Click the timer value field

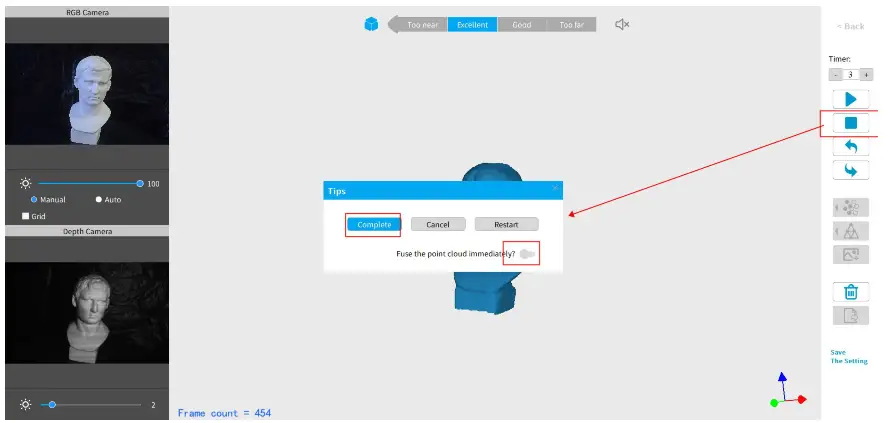(x=850, y=74)
